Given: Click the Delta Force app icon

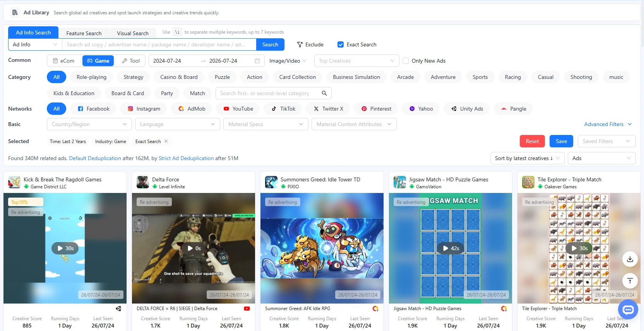Looking at the screenshot, I should tap(143, 182).
